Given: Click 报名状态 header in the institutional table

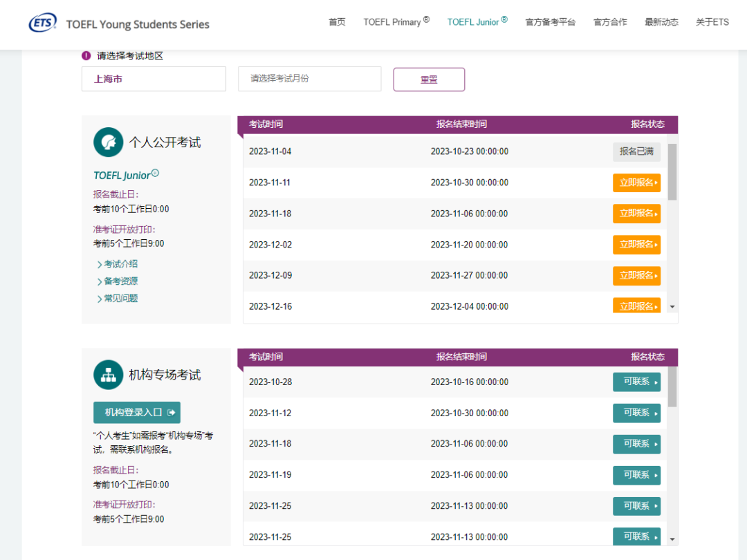Looking at the screenshot, I should pyautogui.click(x=647, y=357).
